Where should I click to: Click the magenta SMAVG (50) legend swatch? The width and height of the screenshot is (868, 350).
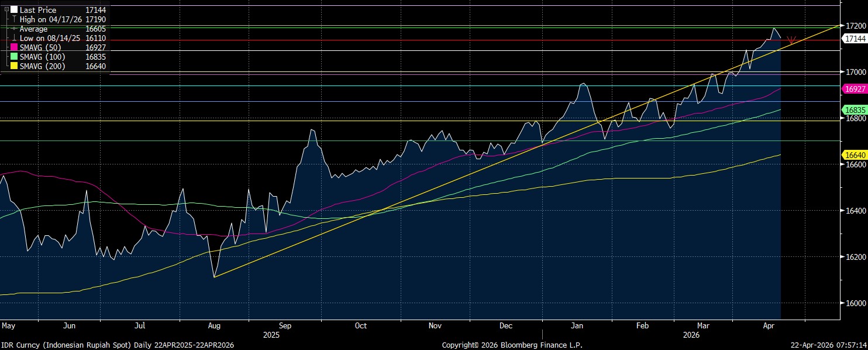[14, 48]
